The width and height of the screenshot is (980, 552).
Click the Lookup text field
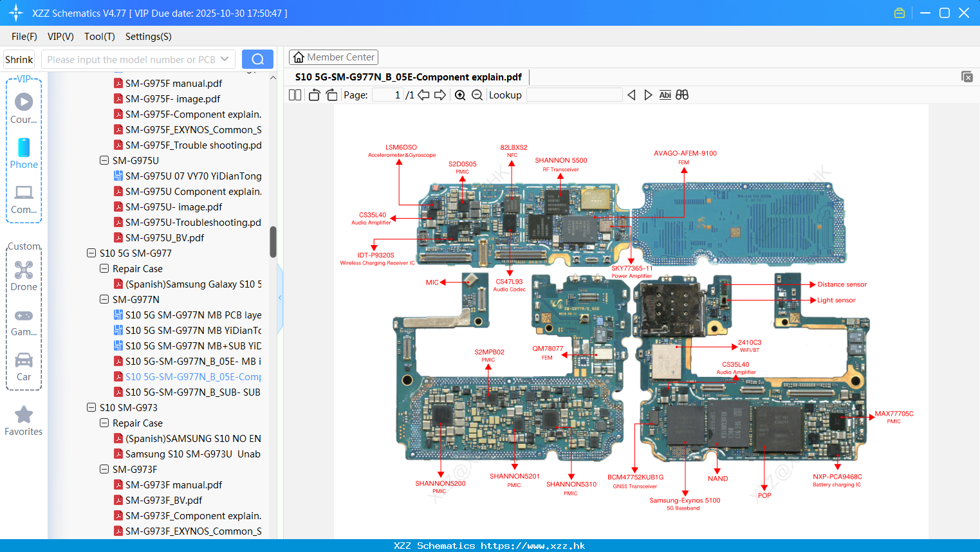point(574,95)
